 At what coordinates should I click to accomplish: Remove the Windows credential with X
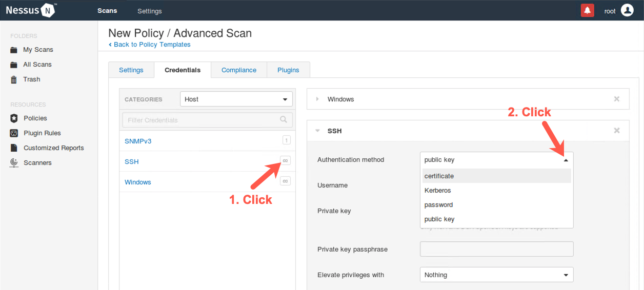coord(617,99)
